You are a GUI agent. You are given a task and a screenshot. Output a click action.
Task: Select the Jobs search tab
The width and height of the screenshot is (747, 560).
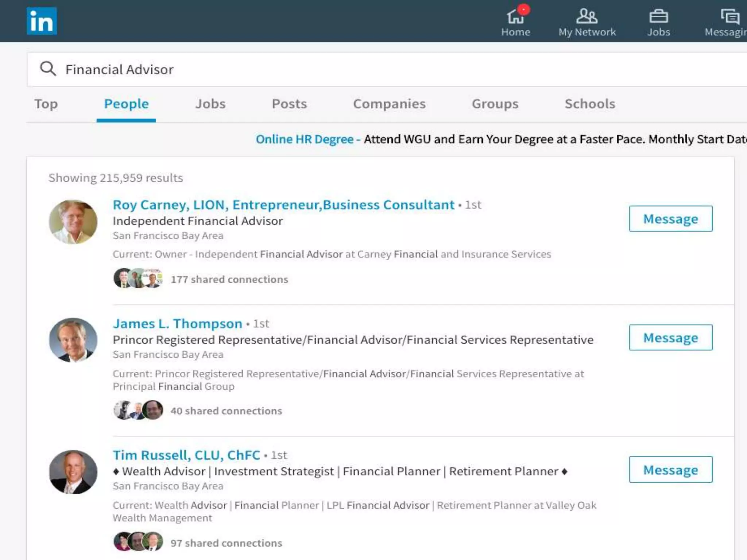pos(210,104)
